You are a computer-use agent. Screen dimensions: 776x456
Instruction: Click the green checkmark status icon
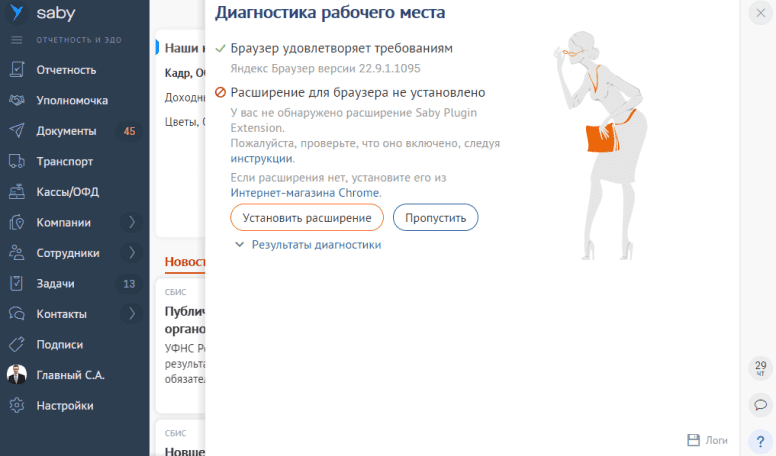click(x=220, y=49)
